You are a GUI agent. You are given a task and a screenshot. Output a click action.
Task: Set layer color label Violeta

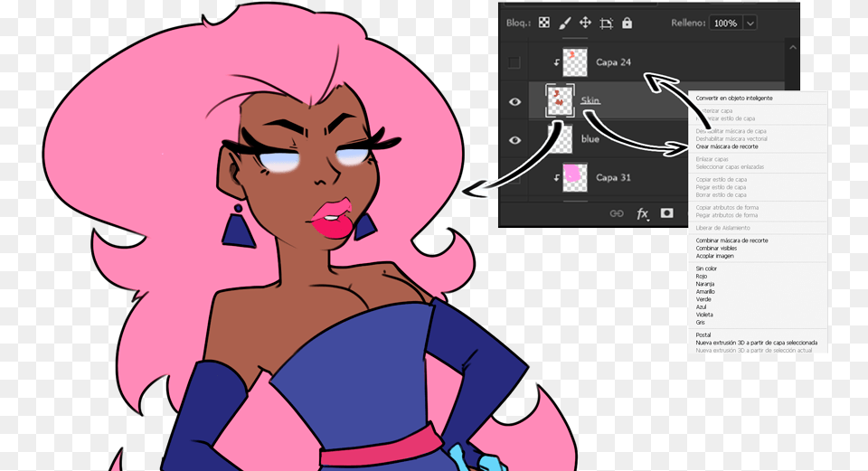tap(704, 315)
